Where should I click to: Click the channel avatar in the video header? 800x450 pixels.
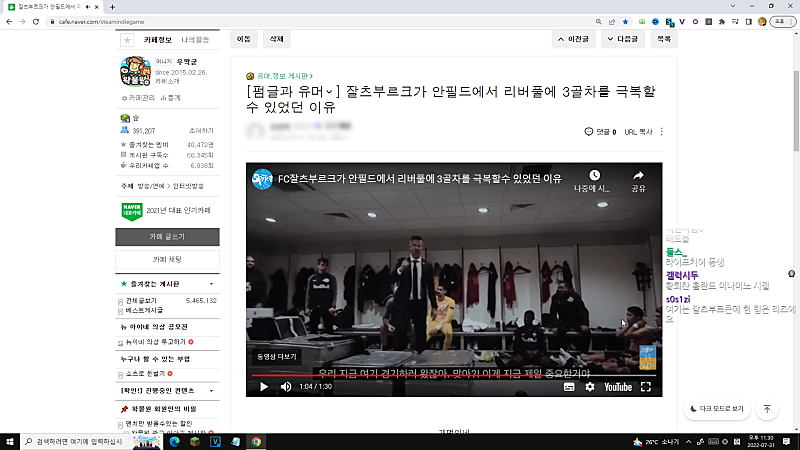[262, 179]
